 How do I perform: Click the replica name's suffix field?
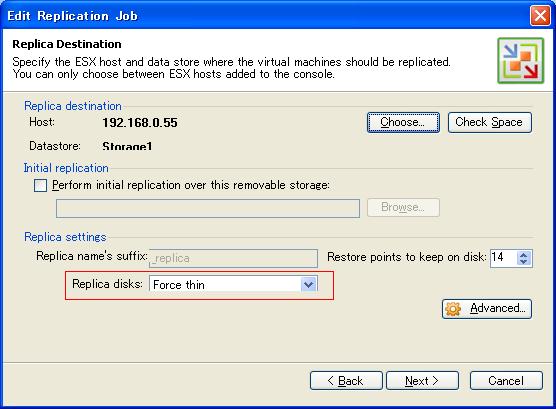tap(233, 258)
